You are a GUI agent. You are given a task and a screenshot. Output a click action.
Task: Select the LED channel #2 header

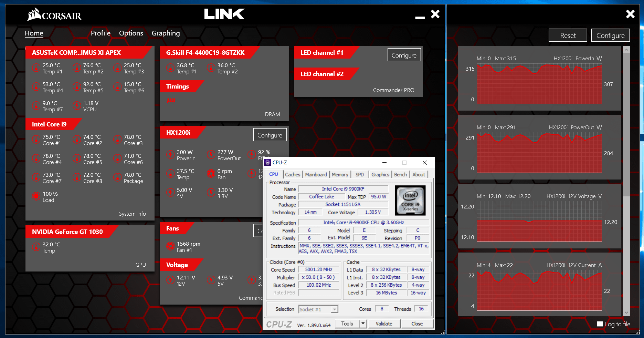tap(326, 74)
